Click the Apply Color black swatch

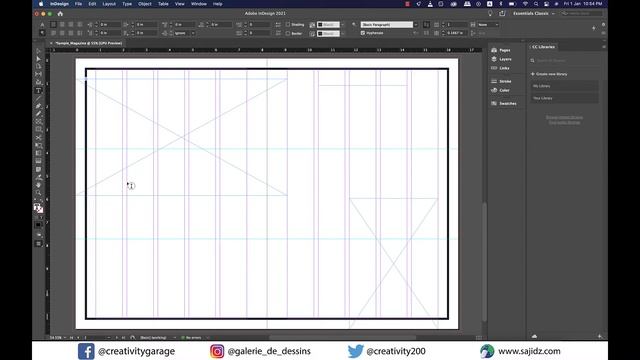click(x=38, y=224)
